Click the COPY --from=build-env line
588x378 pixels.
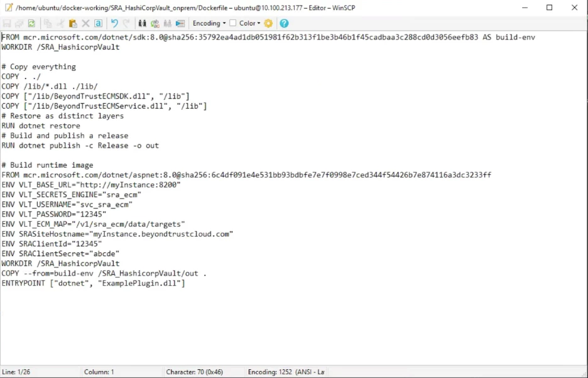[x=104, y=273]
